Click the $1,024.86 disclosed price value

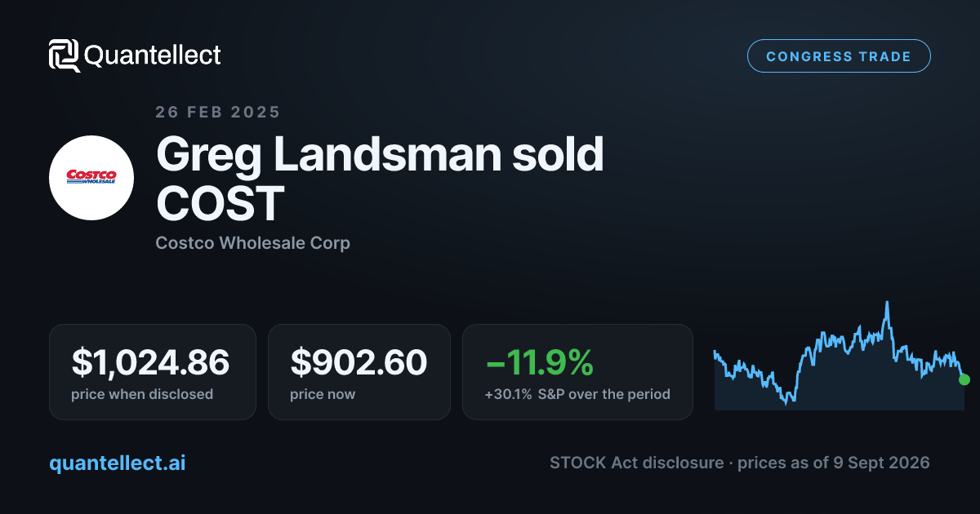pyautogui.click(x=150, y=362)
